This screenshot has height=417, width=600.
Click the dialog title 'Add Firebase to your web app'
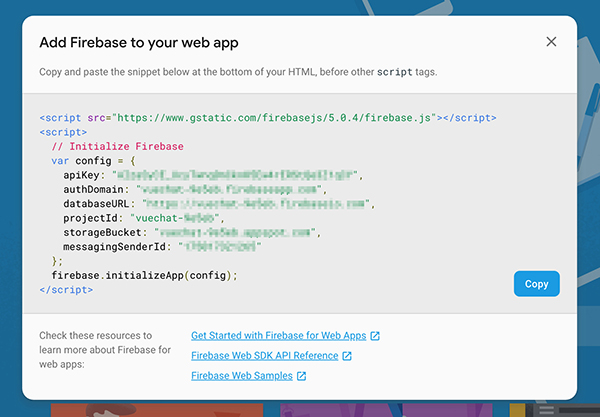click(x=139, y=42)
